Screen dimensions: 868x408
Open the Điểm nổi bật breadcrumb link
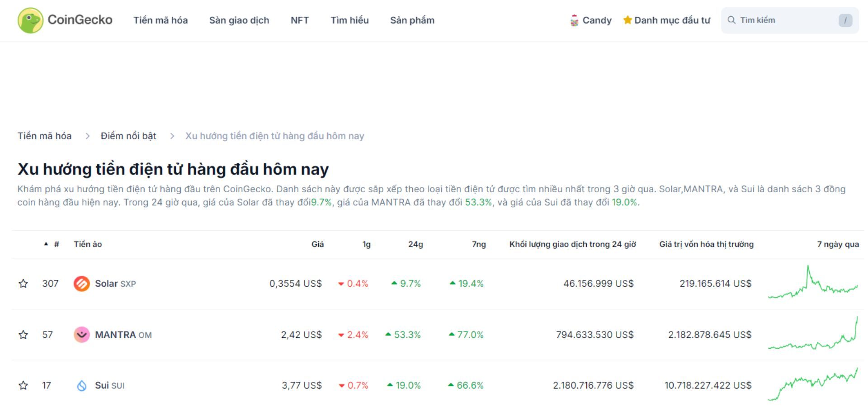128,135
